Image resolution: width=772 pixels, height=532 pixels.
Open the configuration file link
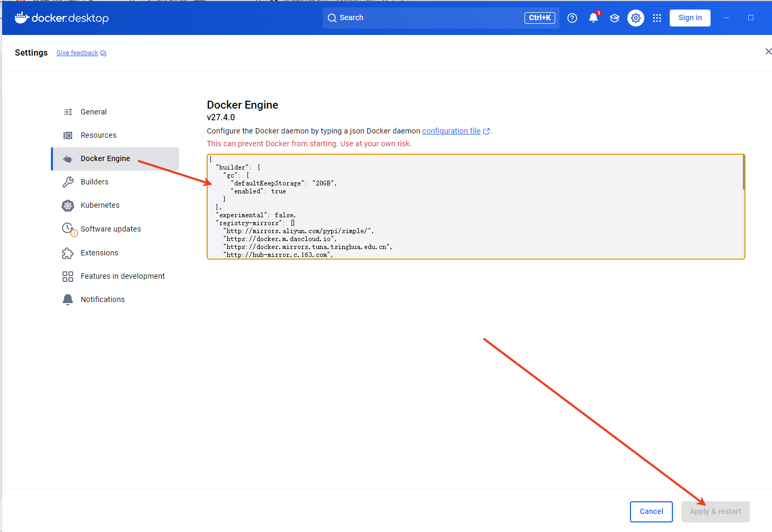(451, 131)
